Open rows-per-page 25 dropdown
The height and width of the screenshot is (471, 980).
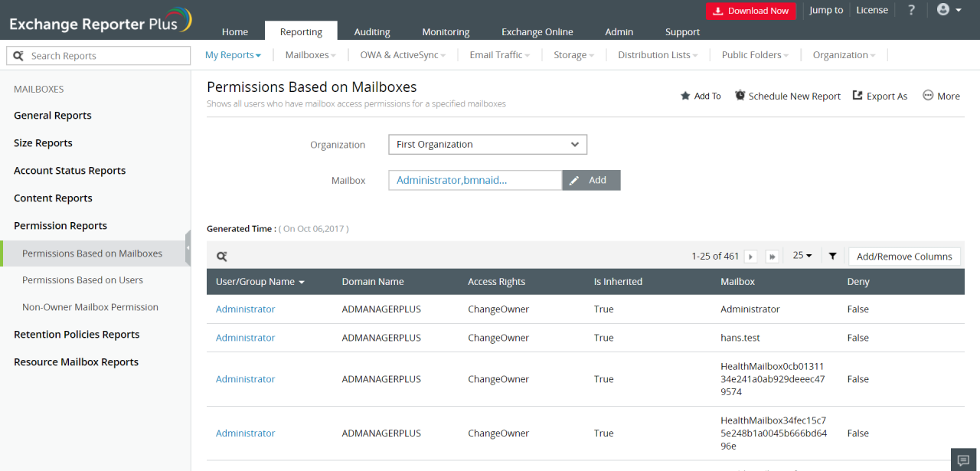(x=802, y=256)
